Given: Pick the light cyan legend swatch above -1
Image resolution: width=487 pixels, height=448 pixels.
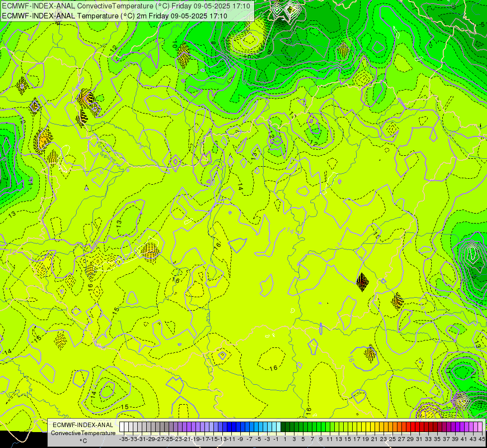Looking at the screenshot, I should click(274, 427).
